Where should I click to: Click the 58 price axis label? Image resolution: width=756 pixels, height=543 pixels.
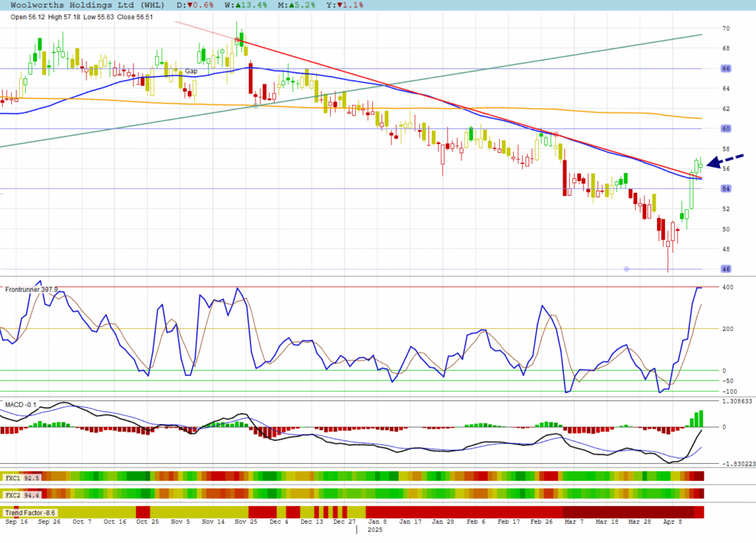(x=726, y=148)
